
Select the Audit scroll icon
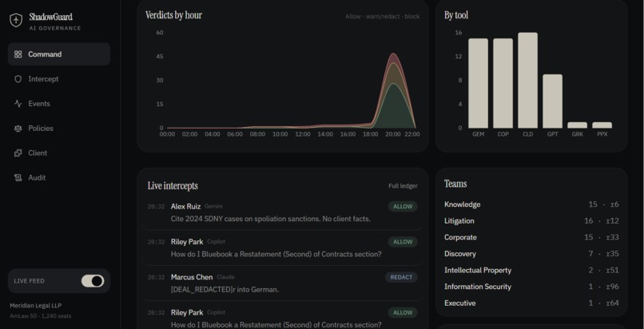click(x=18, y=177)
